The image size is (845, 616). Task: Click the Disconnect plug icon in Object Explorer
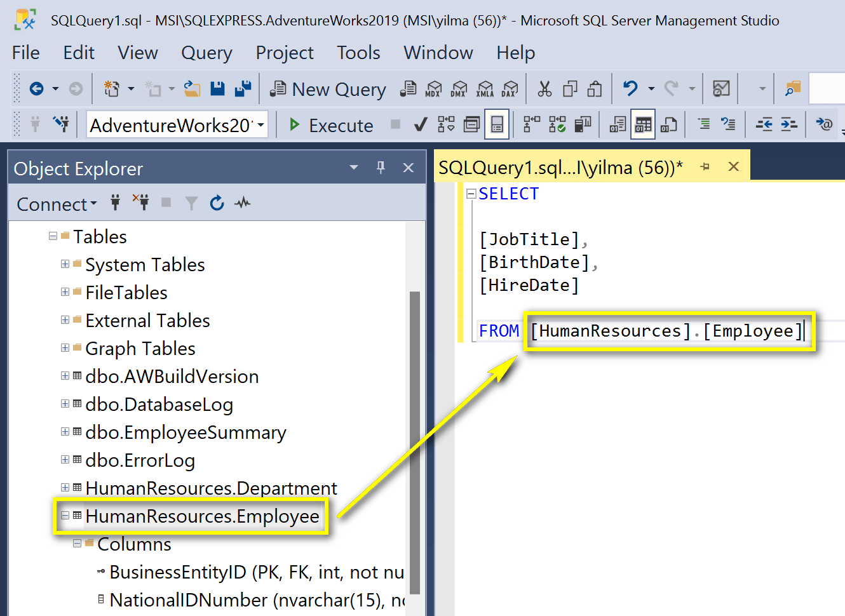click(140, 203)
